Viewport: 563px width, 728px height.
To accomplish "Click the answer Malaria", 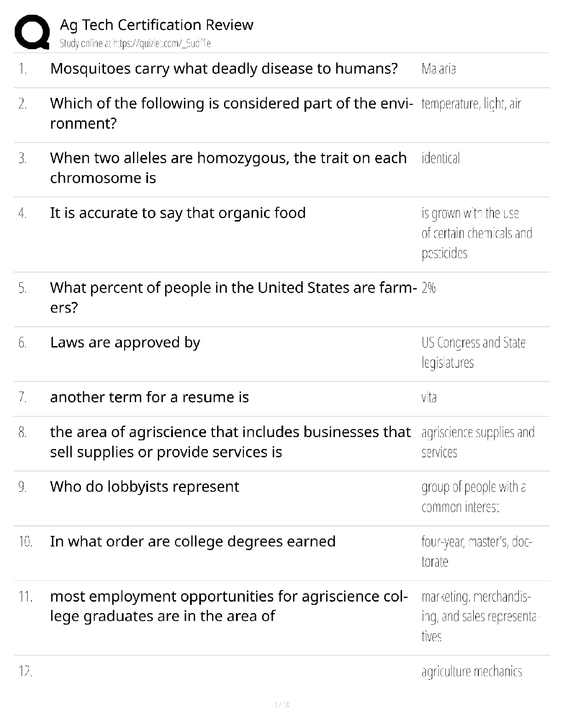I will pos(438,69).
